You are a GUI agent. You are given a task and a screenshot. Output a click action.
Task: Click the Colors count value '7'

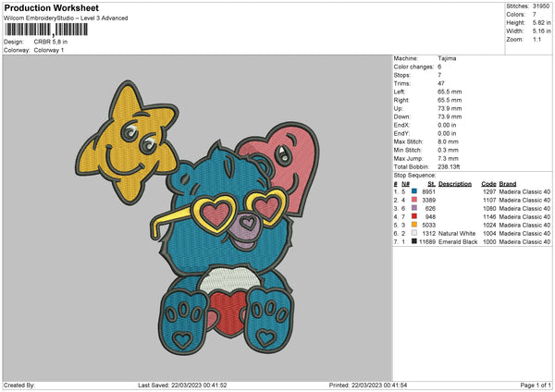pyautogui.click(x=535, y=15)
